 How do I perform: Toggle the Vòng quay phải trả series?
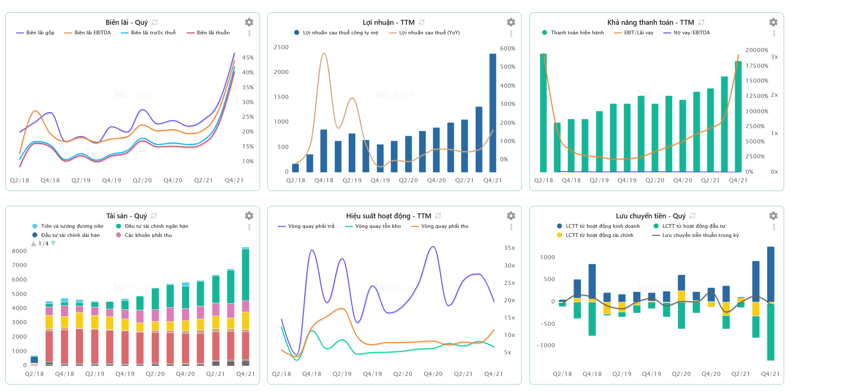306,226
